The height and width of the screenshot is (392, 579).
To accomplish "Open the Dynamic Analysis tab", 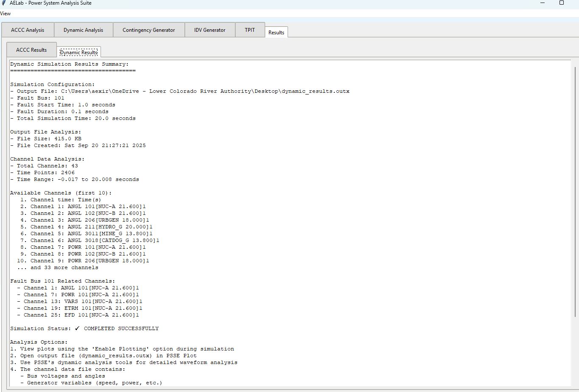I will (83, 30).
